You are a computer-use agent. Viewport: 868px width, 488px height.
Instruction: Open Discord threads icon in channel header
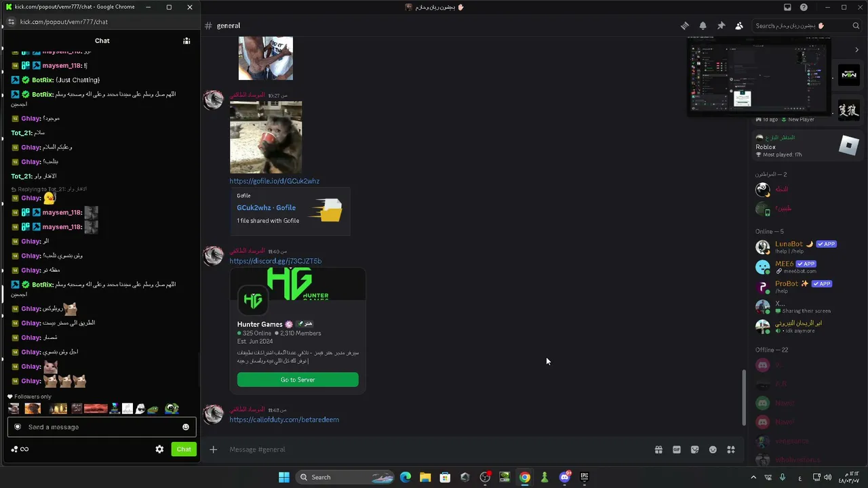pyautogui.click(x=685, y=26)
